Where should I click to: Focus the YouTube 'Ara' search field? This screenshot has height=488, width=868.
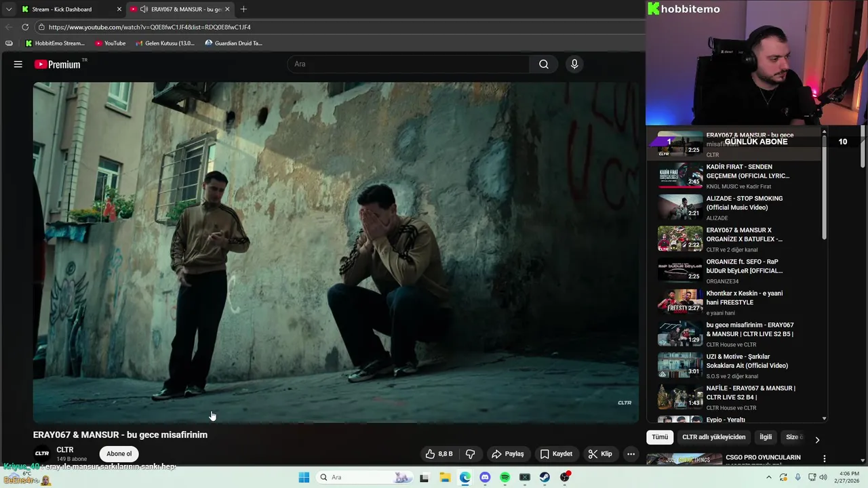coord(409,64)
